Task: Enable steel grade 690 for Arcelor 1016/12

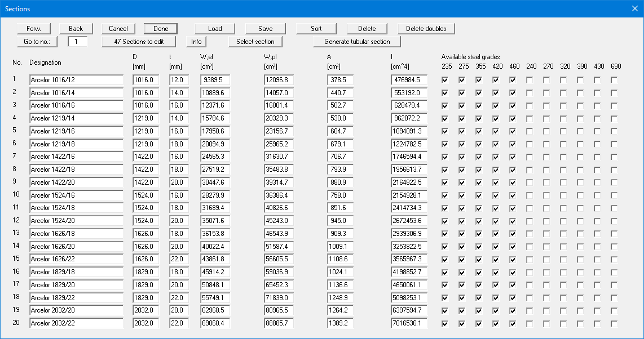Action: coord(614,80)
